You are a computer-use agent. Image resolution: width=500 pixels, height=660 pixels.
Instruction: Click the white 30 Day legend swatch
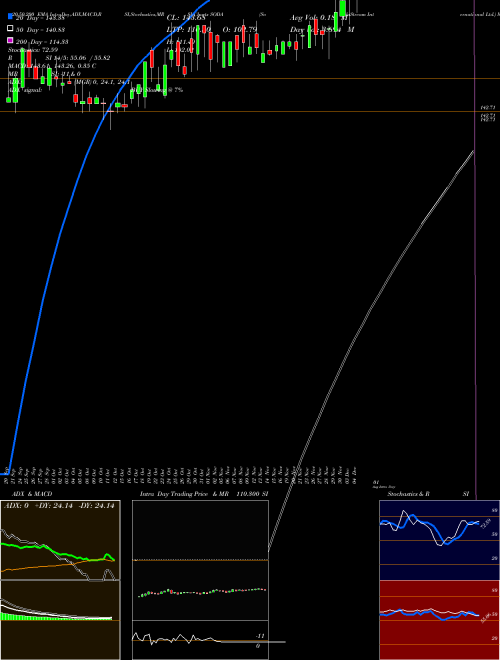click(x=10, y=29)
